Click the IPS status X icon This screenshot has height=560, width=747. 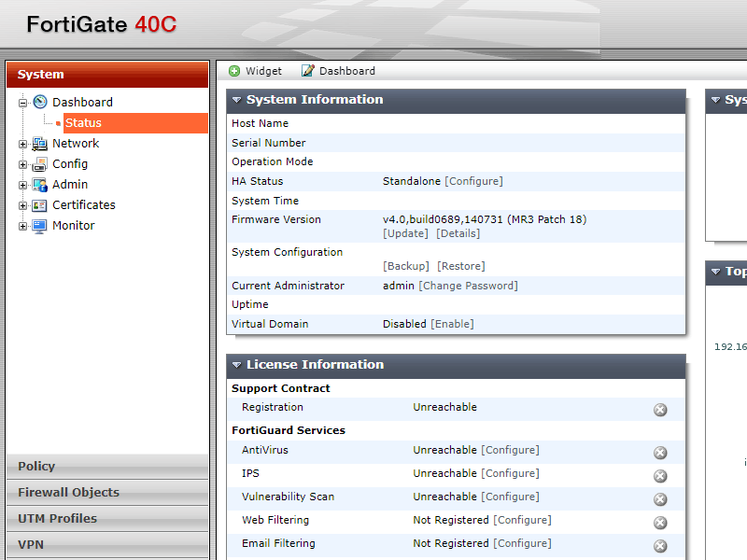click(x=660, y=476)
